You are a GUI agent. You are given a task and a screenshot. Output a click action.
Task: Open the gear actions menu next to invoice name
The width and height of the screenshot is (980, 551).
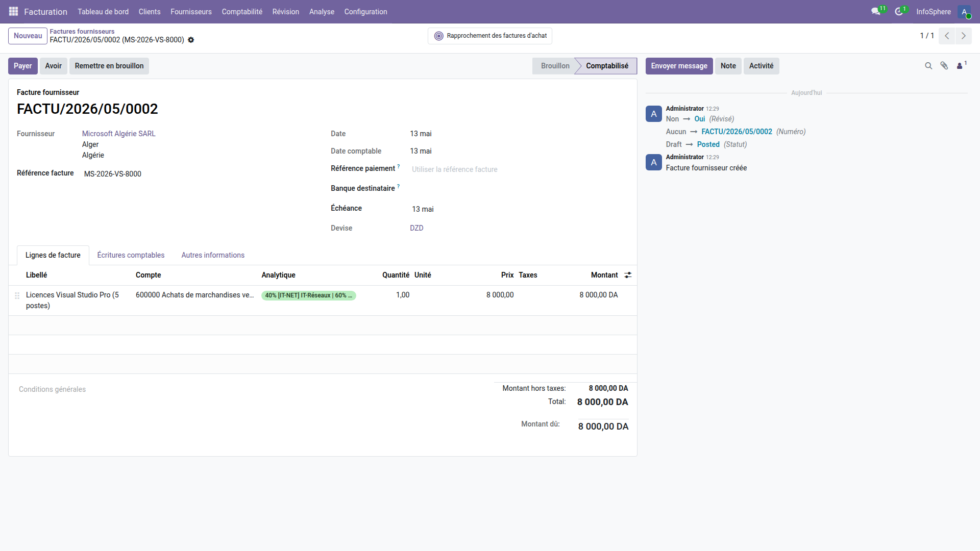(191, 40)
